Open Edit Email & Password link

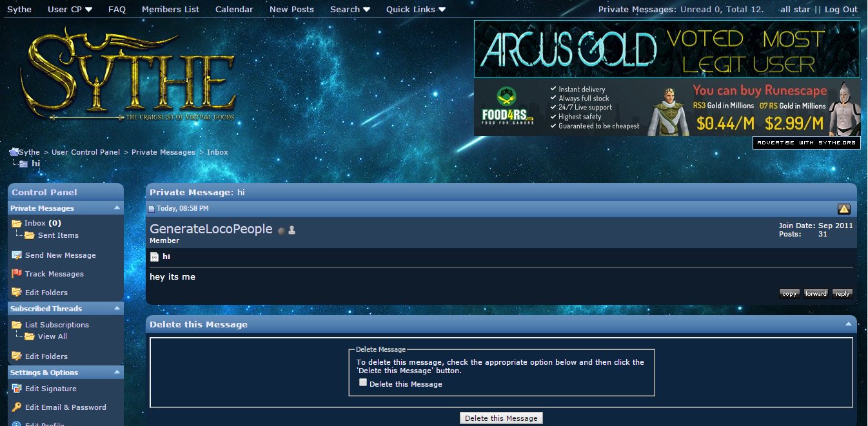tap(66, 407)
